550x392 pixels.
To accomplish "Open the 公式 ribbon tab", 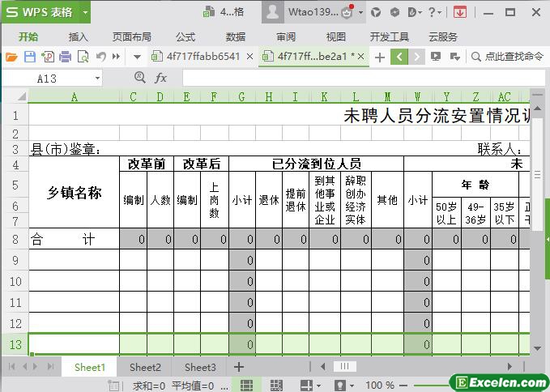I will point(185,36).
